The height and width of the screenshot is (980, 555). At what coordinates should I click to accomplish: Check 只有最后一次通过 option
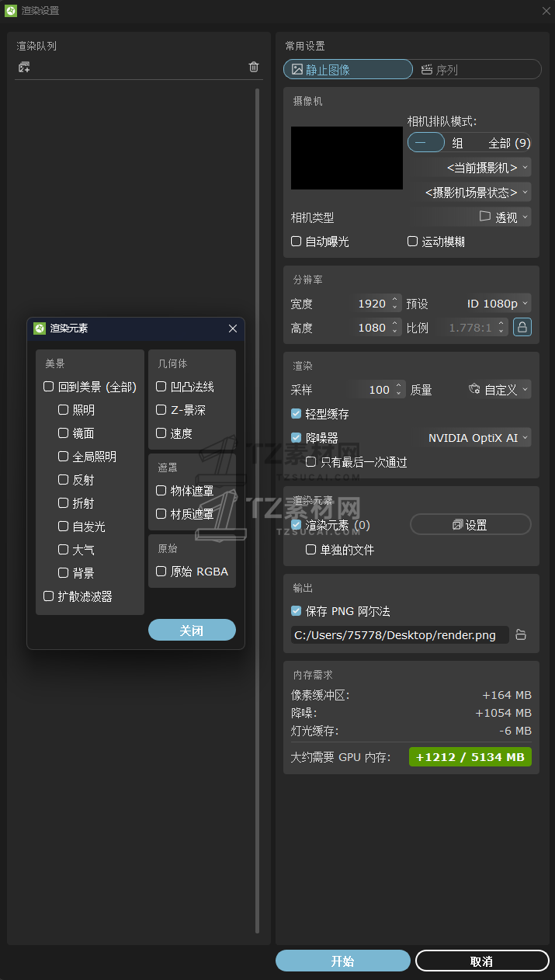310,462
